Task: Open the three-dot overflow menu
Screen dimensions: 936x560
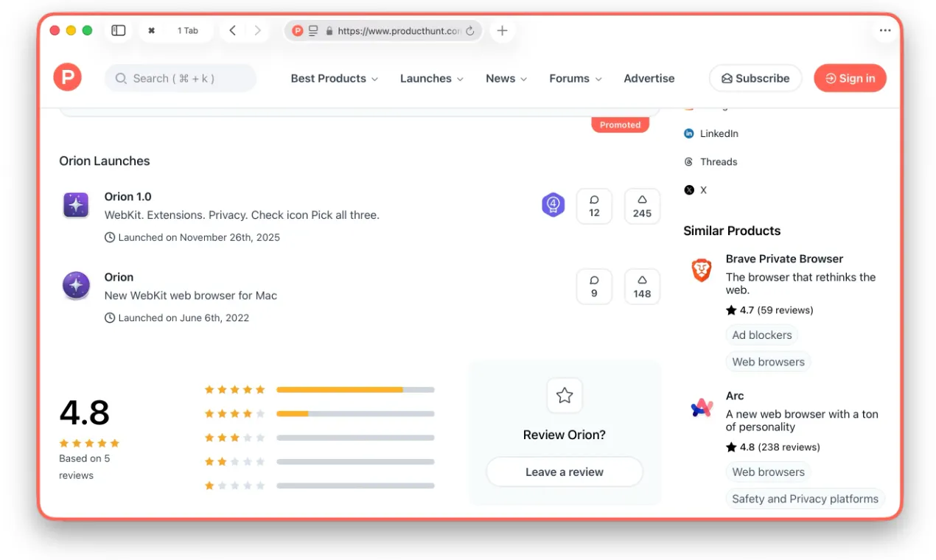Action: click(885, 31)
